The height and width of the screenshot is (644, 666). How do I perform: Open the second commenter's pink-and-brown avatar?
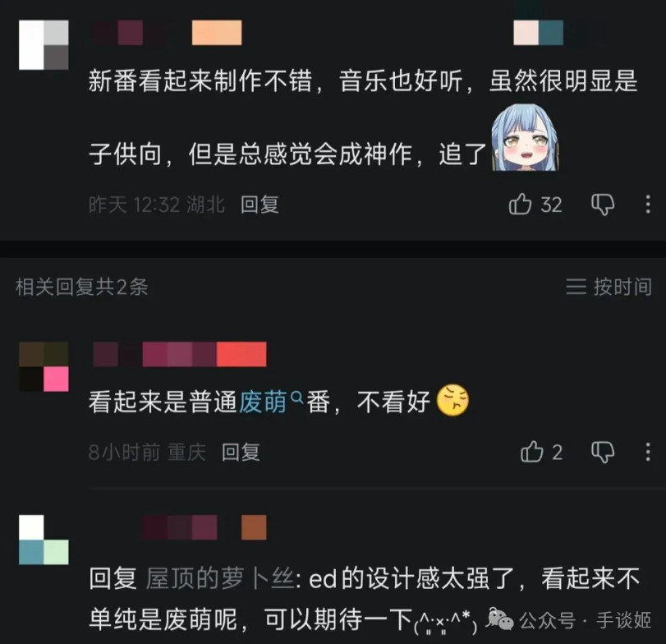click(x=44, y=366)
